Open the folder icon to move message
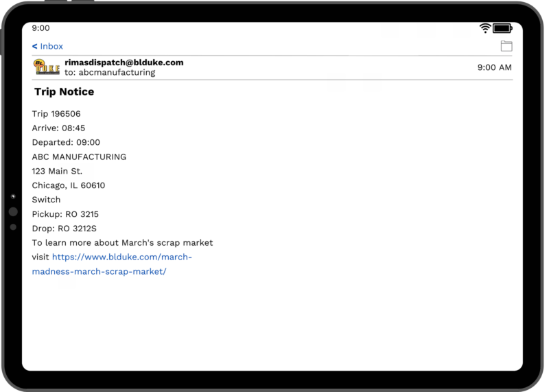 click(506, 46)
